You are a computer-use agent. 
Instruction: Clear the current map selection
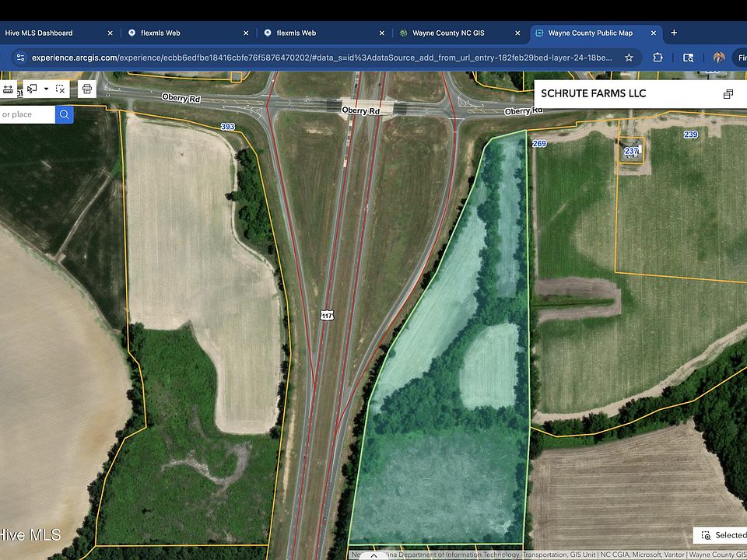[61, 89]
